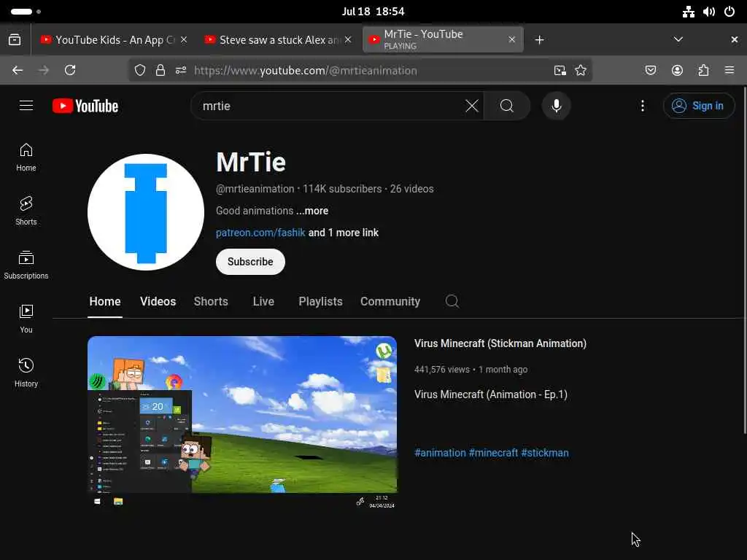Open the power menu in top bar
747x560 pixels.
(729, 12)
